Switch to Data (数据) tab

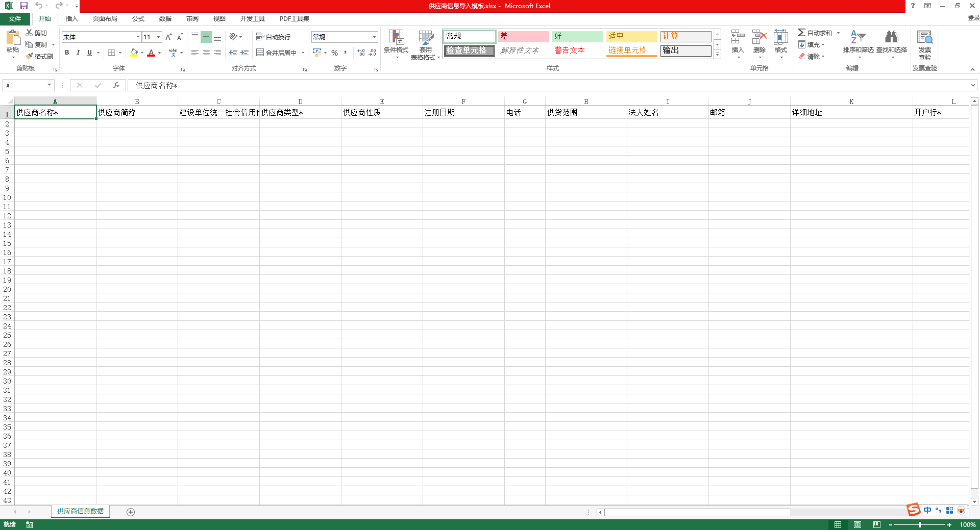coord(165,18)
